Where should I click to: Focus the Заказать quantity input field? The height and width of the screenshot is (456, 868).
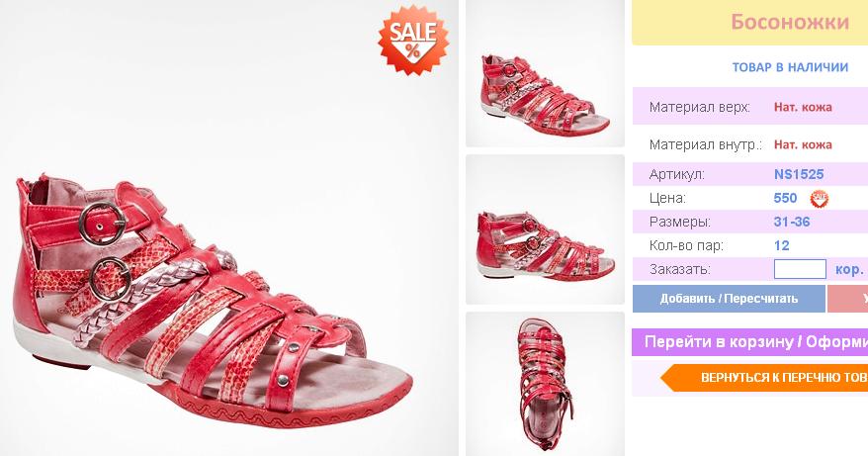pyautogui.click(x=800, y=269)
